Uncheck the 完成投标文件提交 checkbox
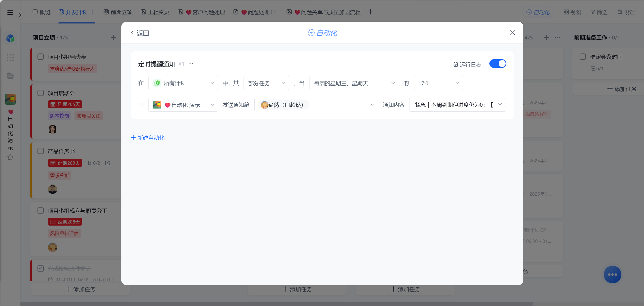Viewport: 644px width, 306px height. pyautogui.click(x=41, y=268)
